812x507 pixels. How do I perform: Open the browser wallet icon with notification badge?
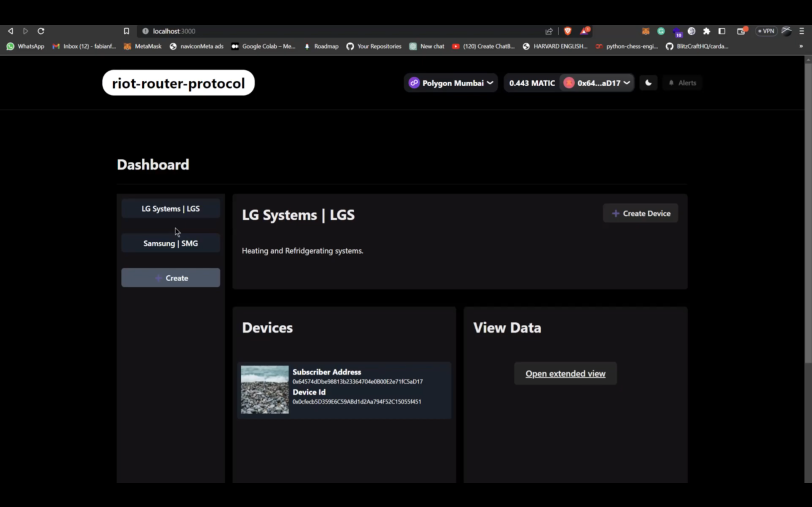click(741, 31)
